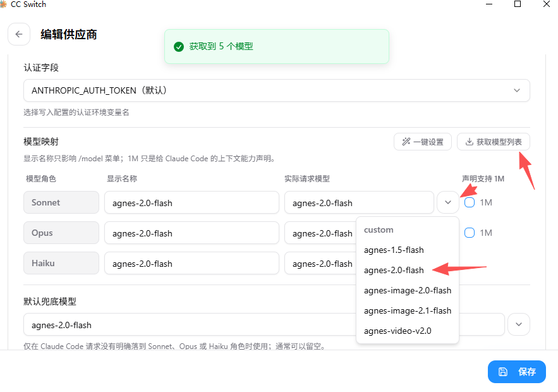Click the Opus role label
Viewport: 558px width, 392px height.
(x=61, y=233)
